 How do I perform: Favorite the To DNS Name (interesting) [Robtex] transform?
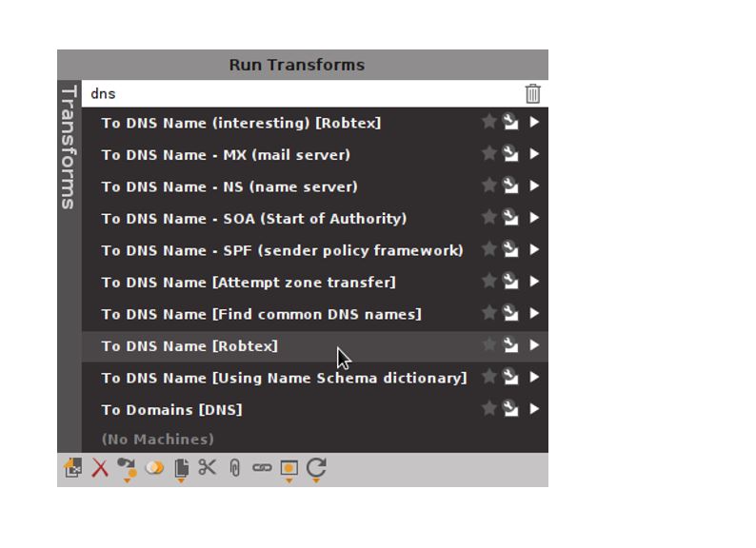click(x=488, y=122)
